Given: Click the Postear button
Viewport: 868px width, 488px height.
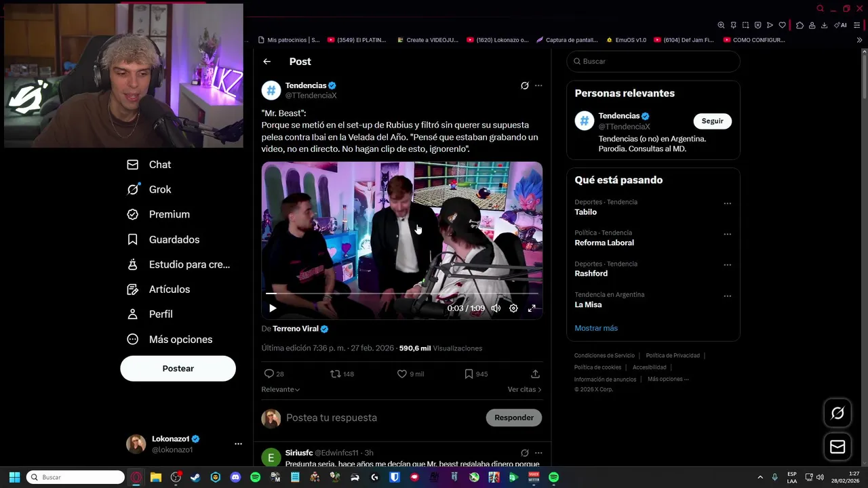Looking at the screenshot, I should [x=178, y=369].
